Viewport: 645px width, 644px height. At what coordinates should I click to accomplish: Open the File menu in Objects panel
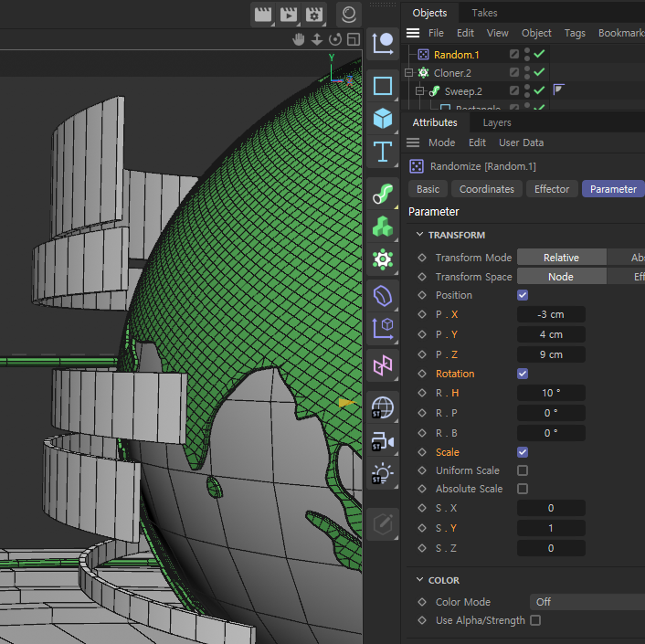coord(436,33)
